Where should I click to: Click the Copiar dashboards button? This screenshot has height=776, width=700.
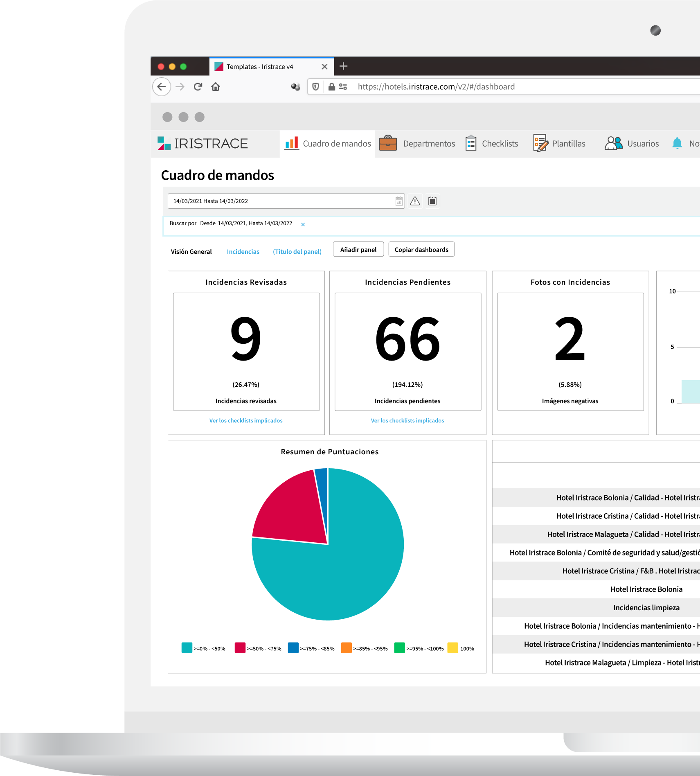coord(421,249)
